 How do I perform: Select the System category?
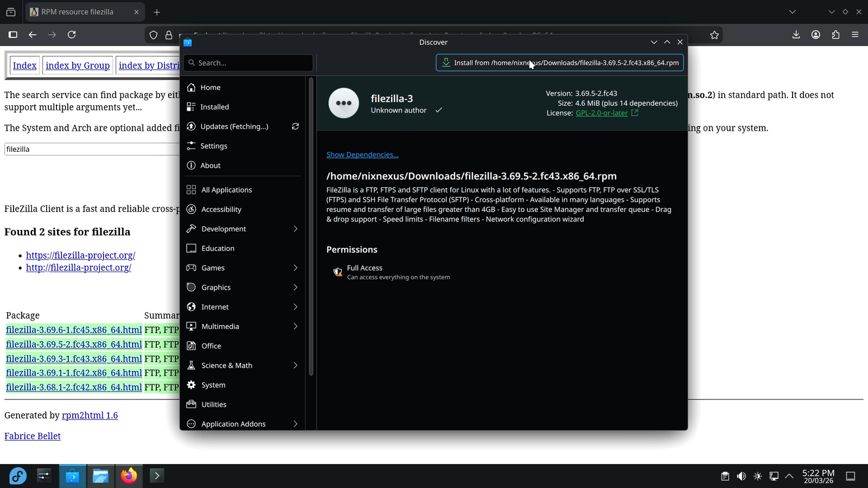[242, 385]
